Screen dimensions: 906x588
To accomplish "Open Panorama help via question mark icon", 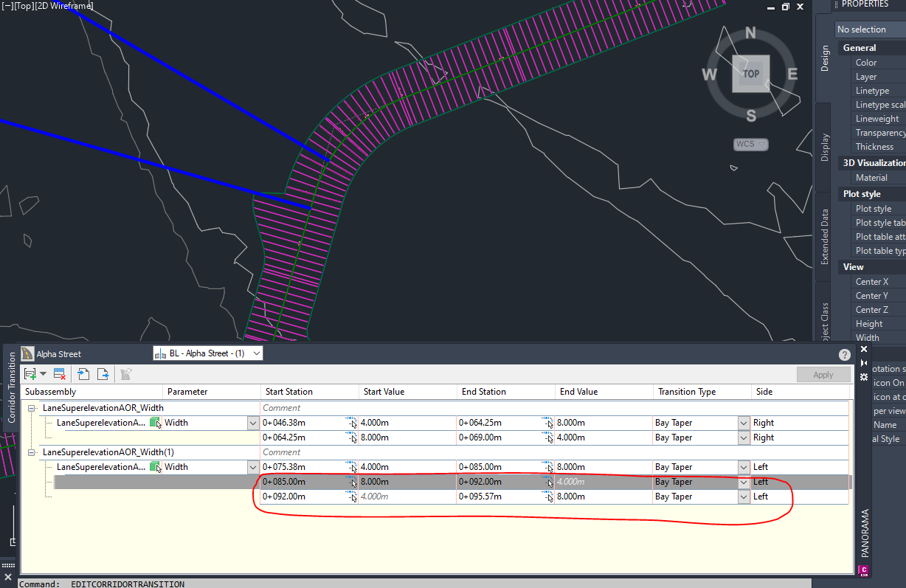I will pyautogui.click(x=843, y=354).
